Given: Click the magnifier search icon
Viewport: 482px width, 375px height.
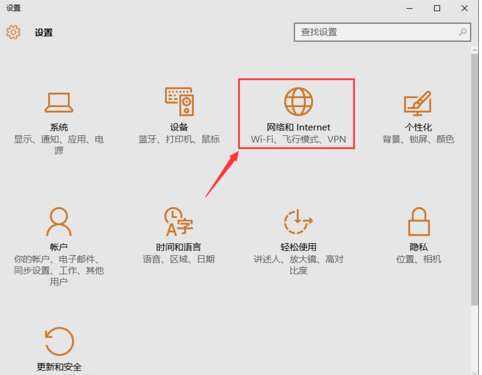Looking at the screenshot, I should 463,32.
